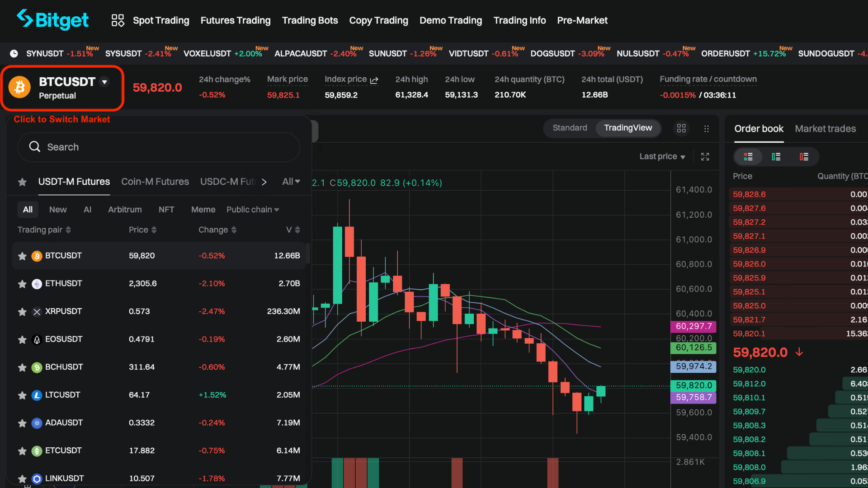Click the Standard chart view icon

[569, 127]
